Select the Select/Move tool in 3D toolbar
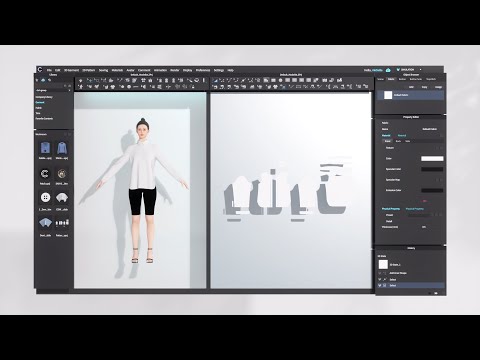480x360 pixels. pyautogui.click(x=89, y=80)
